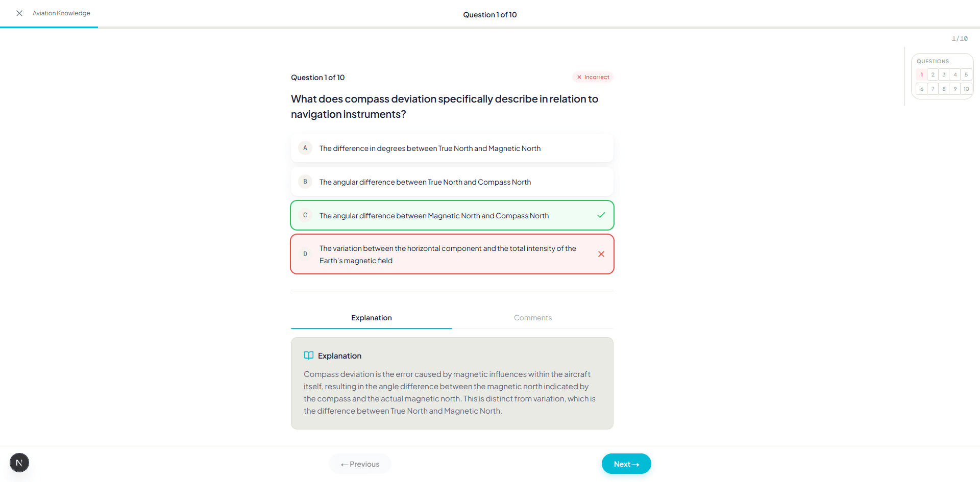The width and height of the screenshot is (980, 482).
Task: Close the Aviation Knowledge quiz with X icon
Action: point(19,13)
